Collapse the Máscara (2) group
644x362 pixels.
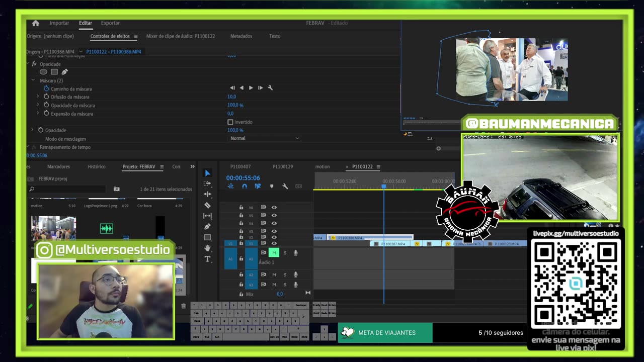(33, 80)
